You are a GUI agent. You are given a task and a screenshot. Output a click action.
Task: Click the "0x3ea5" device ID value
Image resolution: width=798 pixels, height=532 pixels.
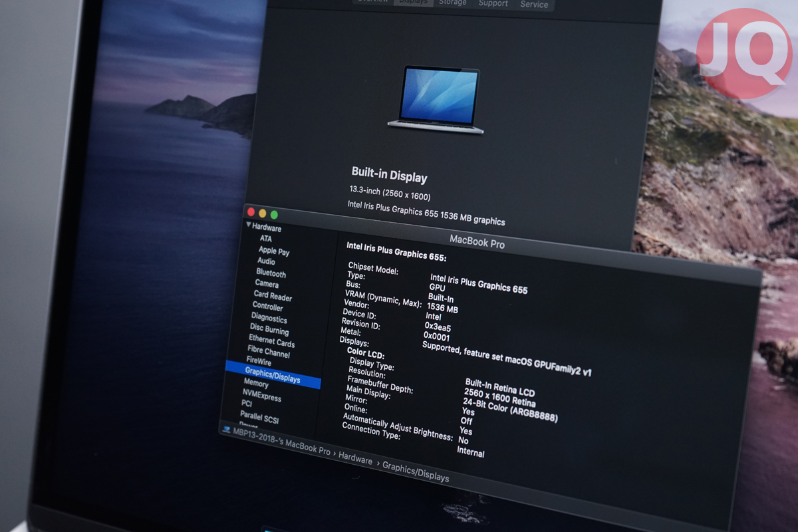[x=438, y=327]
